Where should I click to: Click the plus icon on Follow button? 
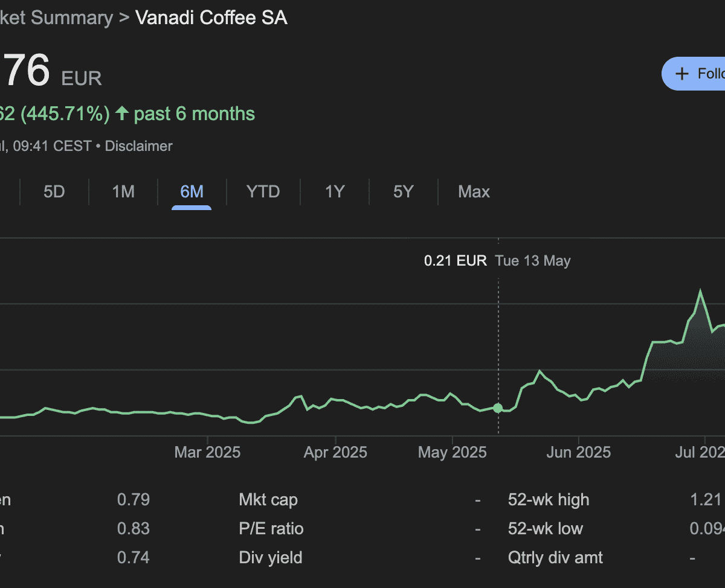682,74
